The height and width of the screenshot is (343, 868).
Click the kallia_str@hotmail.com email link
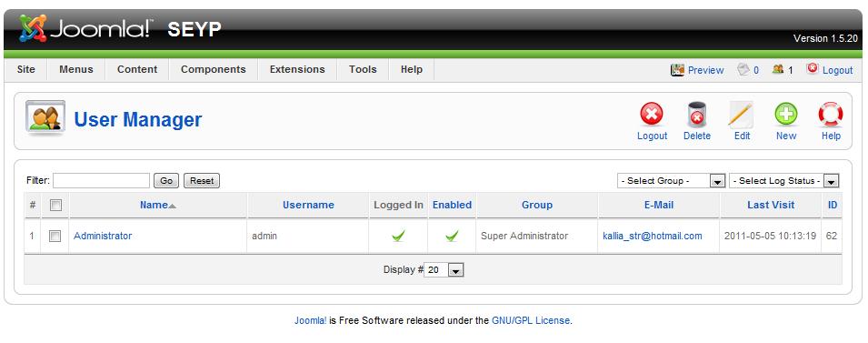652,236
